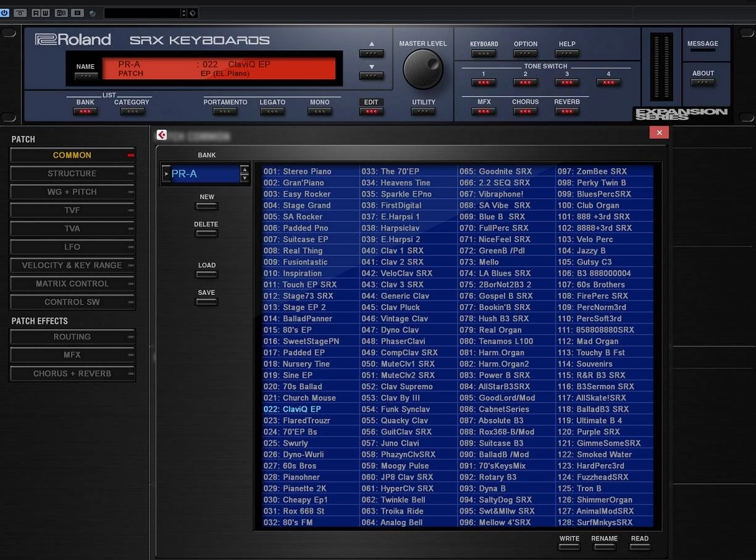Open the TVF tab
Screen dimensions: 756x560
point(72,210)
